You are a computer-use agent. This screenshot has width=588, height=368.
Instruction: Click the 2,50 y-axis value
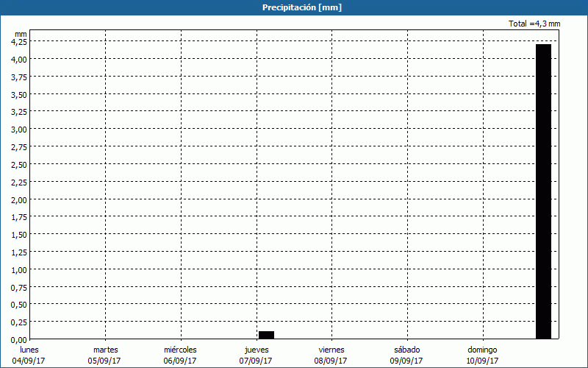pyautogui.click(x=19, y=164)
